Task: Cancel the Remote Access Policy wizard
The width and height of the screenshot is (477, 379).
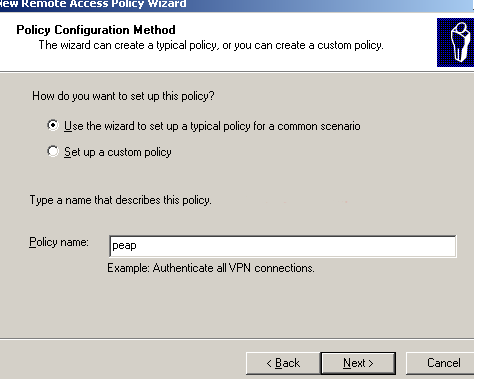Action: (x=440, y=363)
